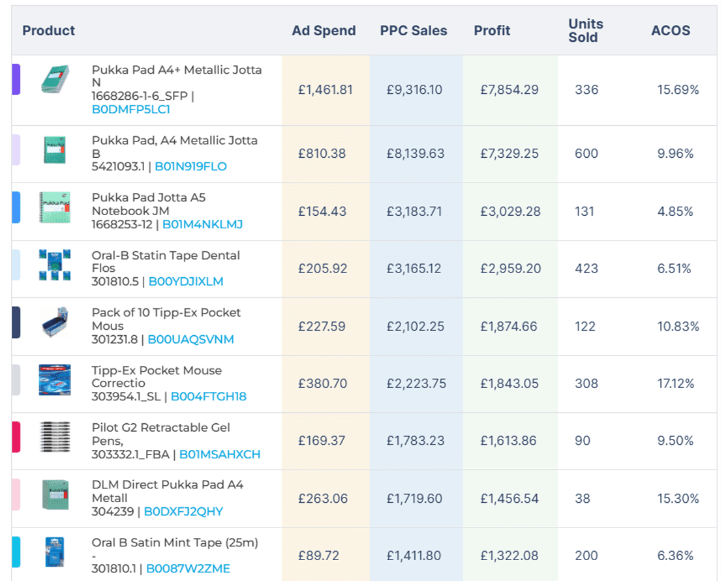Click Oral-B Statin Tape Dental Floss thumbnail
The width and height of the screenshot is (728, 581).
(55, 265)
